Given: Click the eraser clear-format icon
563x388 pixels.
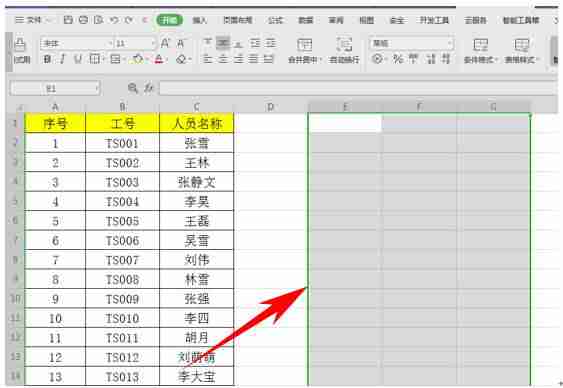Looking at the screenshot, I should [x=182, y=59].
